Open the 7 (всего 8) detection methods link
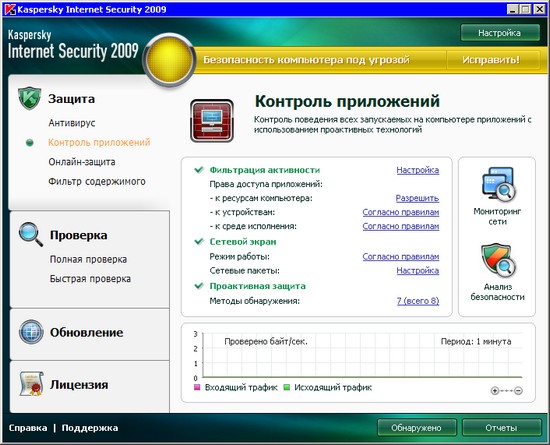 [x=418, y=301]
